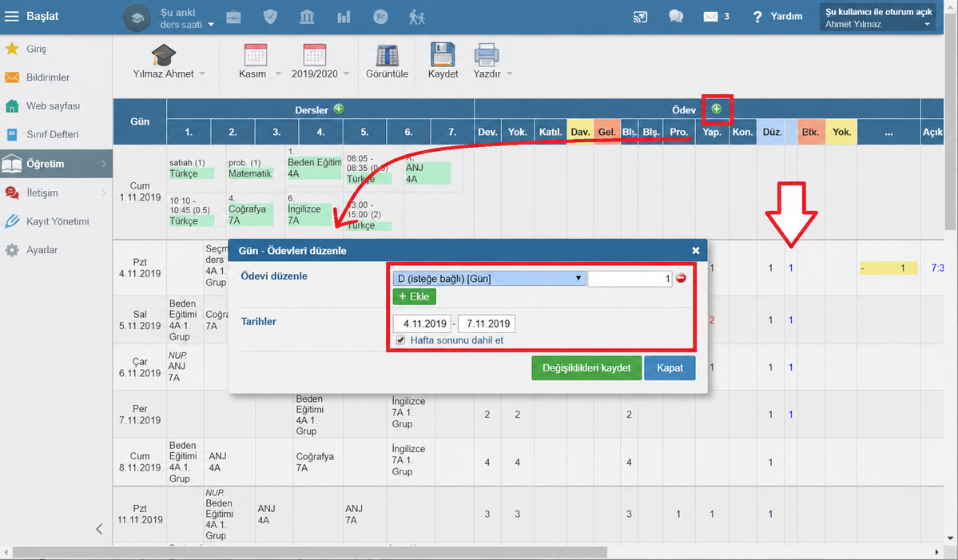Image resolution: width=958 pixels, height=560 pixels.
Task: Open the Görüntüle calculator table icon
Action: pyautogui.click(x=387, y=56)
